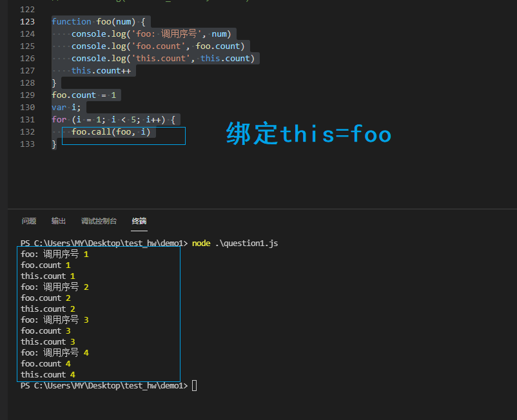Click terminal output 'foo: 调用序号 1'
Image resolution: width=517 pixels, height=420 pixels.
(x=55, y=254)
